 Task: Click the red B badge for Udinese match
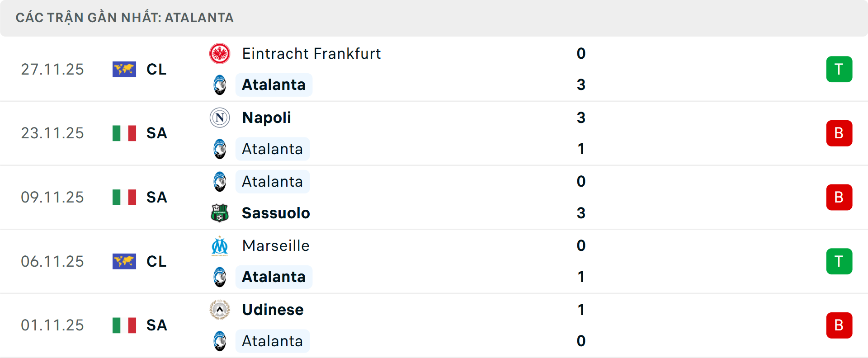click(x=839, y=325)
